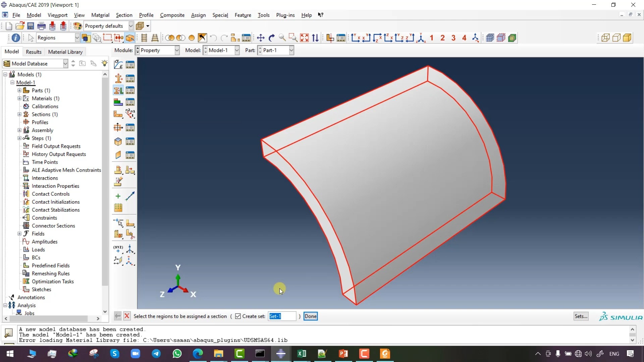Viewport: 644px width, 362px height.
Task: Expand the Materials (1) tree node
Action: click(19, 99)
